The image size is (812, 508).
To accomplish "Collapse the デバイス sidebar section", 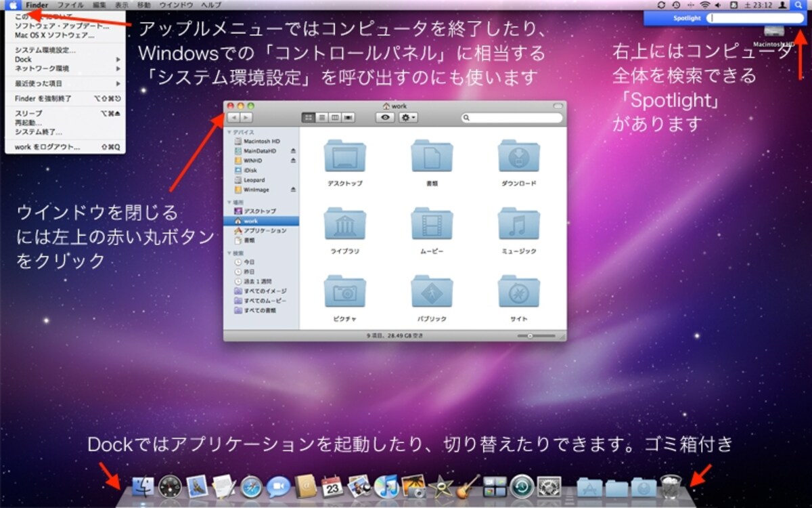I will pos(229,132).
